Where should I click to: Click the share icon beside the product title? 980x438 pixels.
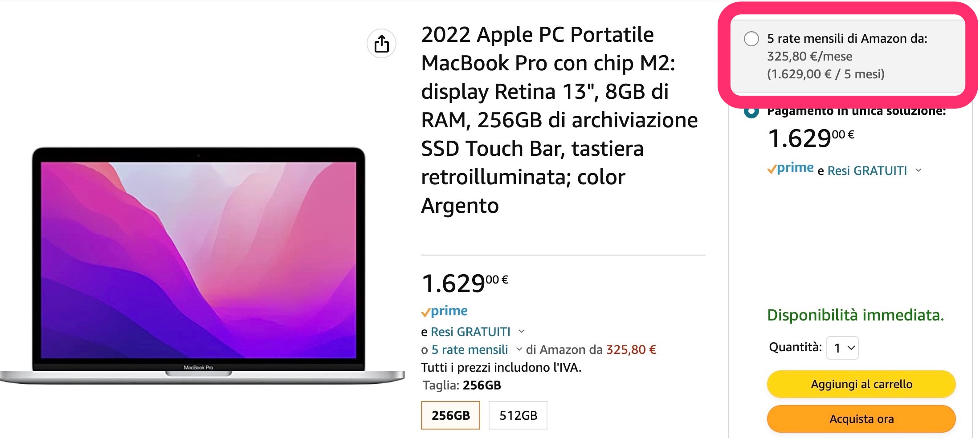(x=381, y=44)
